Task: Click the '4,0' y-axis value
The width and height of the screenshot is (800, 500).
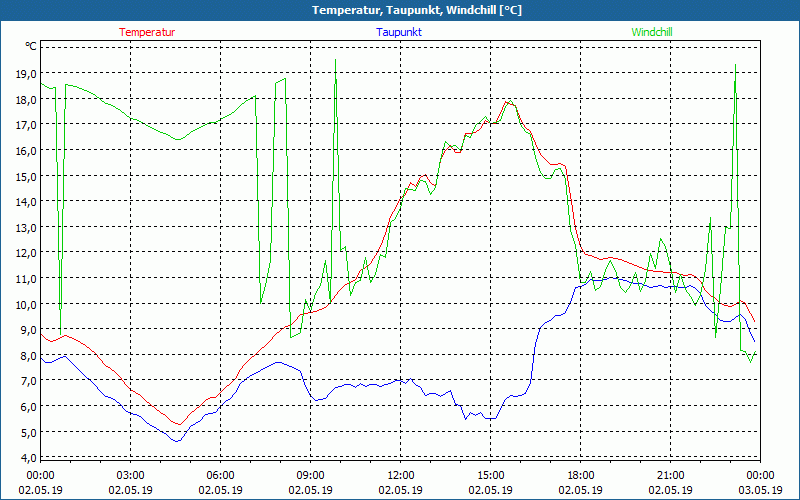Action: 29,458
